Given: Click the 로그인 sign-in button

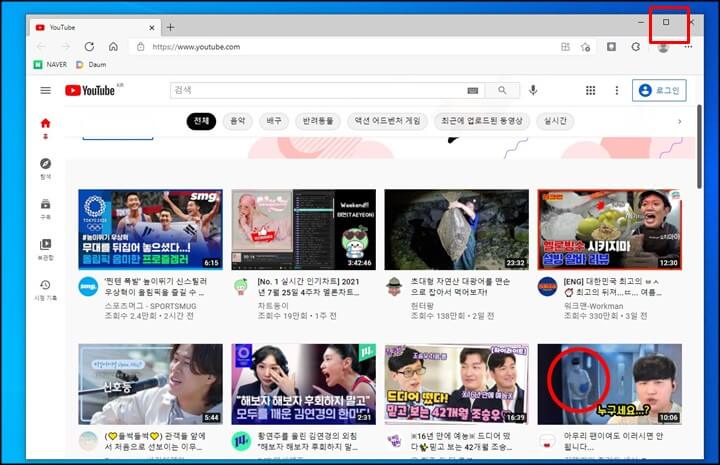Looking at the screenshot, I should 659,90.
